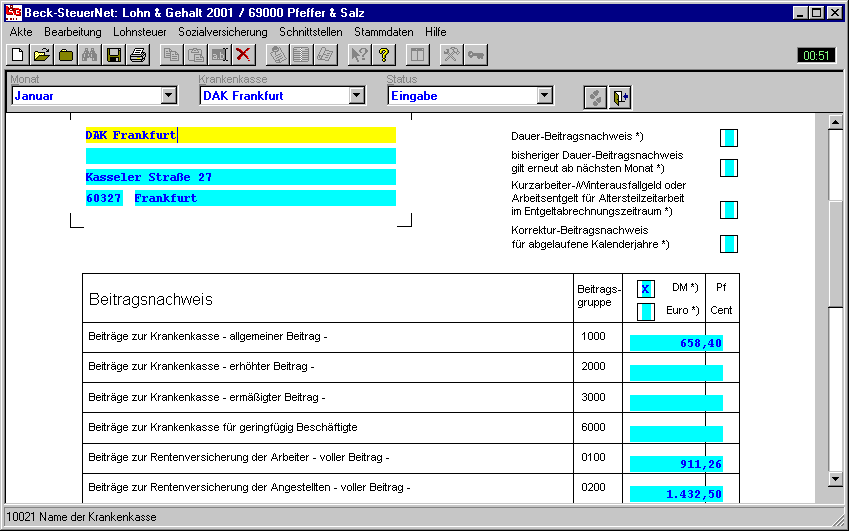Open the Bearbeitung menu
The height and width of the screenshot is (531, 849).
click(73, 32)
